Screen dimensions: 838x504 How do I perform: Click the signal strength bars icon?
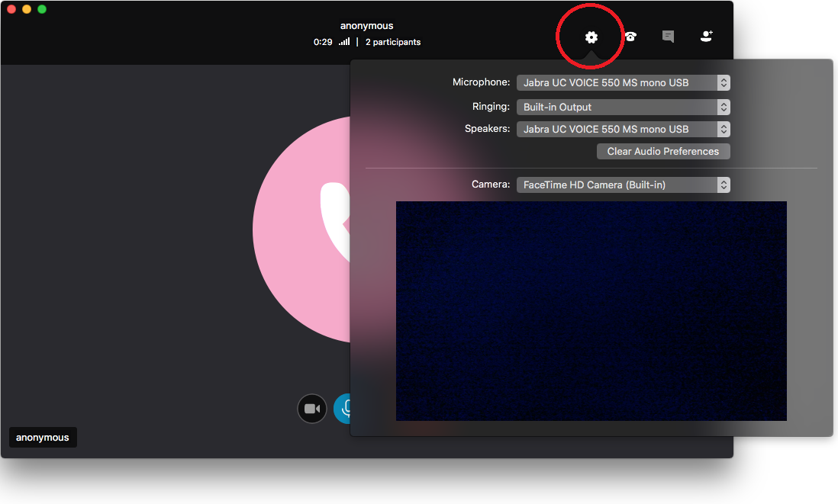(x=344, y=42)
